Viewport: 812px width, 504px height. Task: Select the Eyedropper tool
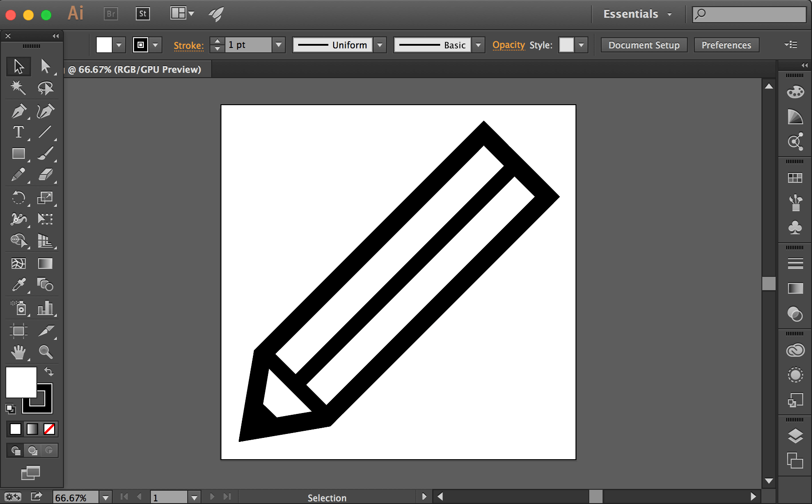[18, 285]
